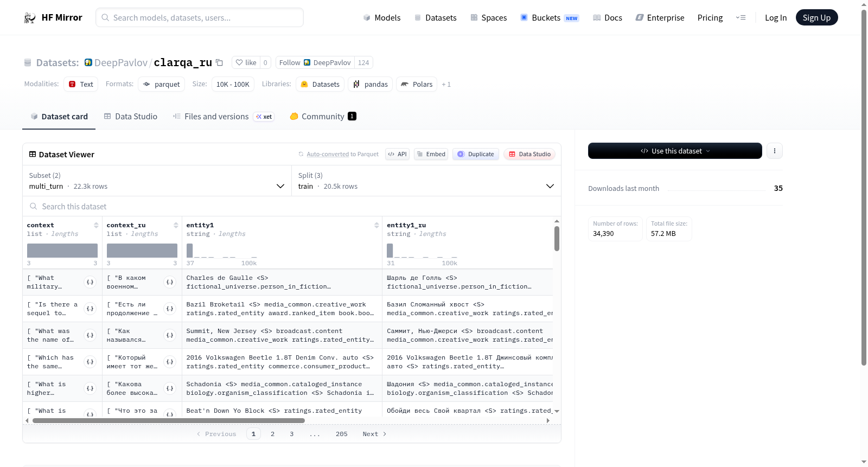868x467 pixels.
Task: Click the HF Mirror logo icon
Action: click(30, 18)
